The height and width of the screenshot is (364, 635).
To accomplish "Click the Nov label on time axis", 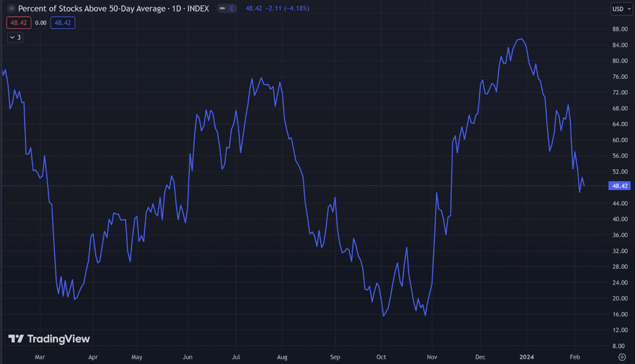I will pyautogui.click(x=432, y=357).
